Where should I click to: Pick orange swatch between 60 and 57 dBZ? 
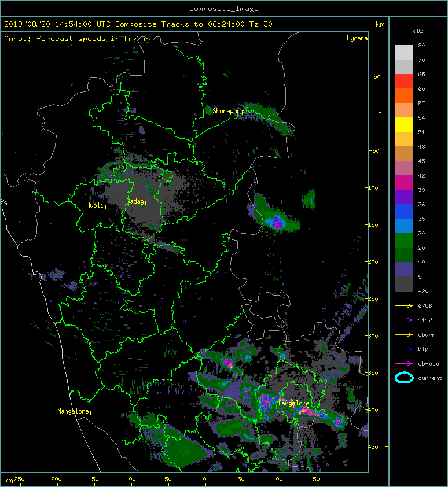[x=404, y=95]
